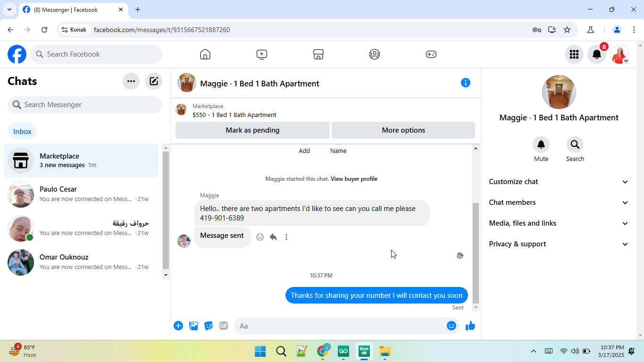Expand the Customize chat section
This screenshot has width=644, height=362.
[x=559, y=182]
